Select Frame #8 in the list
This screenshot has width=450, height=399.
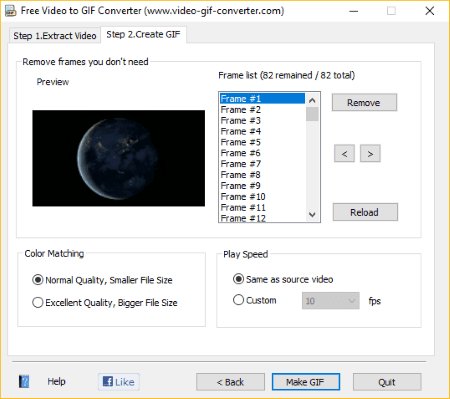pyautogui.click(x=262, y=175)
